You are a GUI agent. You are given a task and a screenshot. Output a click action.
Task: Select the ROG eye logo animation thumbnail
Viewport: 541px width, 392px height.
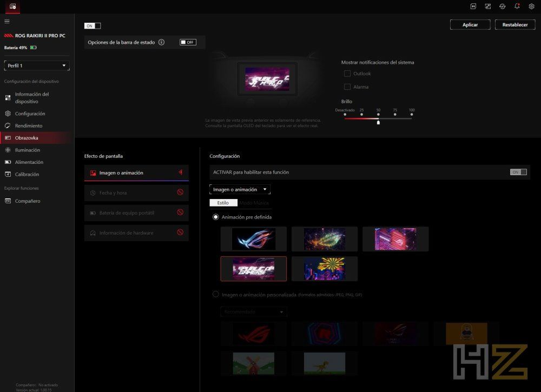(x=254, y=239)
